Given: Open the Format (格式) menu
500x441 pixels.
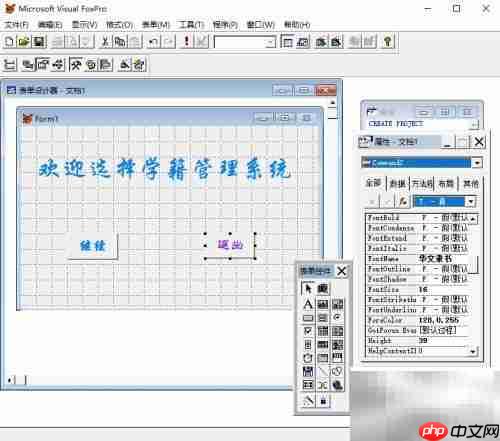Looking at the screenshot, I should [x=119, y=25].
